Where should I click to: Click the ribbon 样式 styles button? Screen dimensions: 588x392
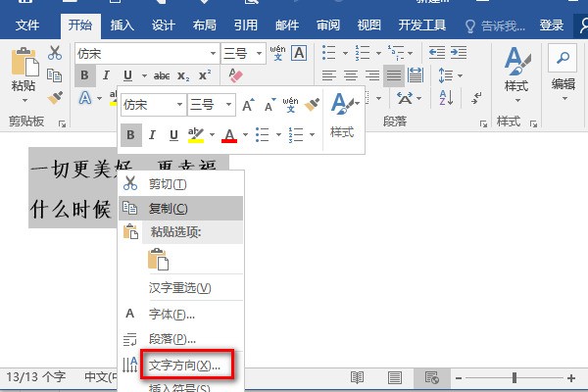[516, 73]
